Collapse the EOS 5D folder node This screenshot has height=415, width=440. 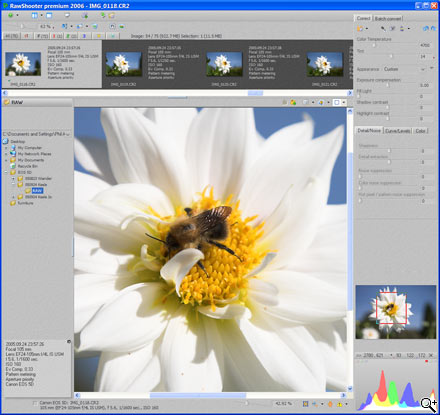6,172
